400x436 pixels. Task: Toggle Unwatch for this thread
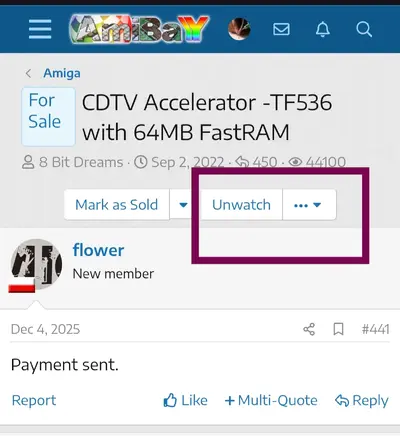[x=241, y=205]
